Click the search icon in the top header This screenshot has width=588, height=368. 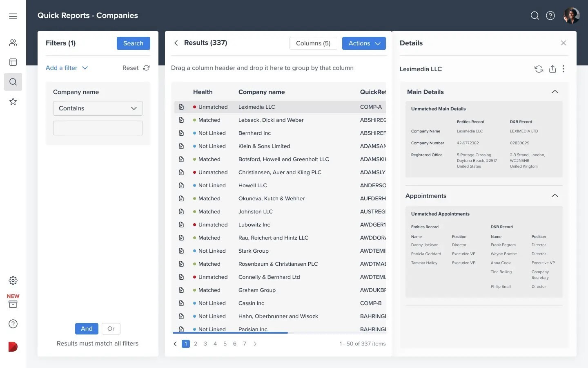click(535, 16)
